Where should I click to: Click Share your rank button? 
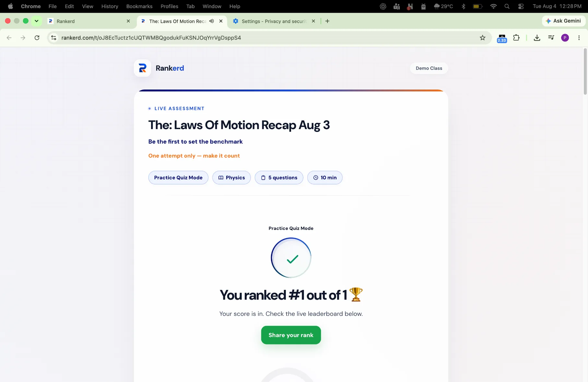pos(291,335)
